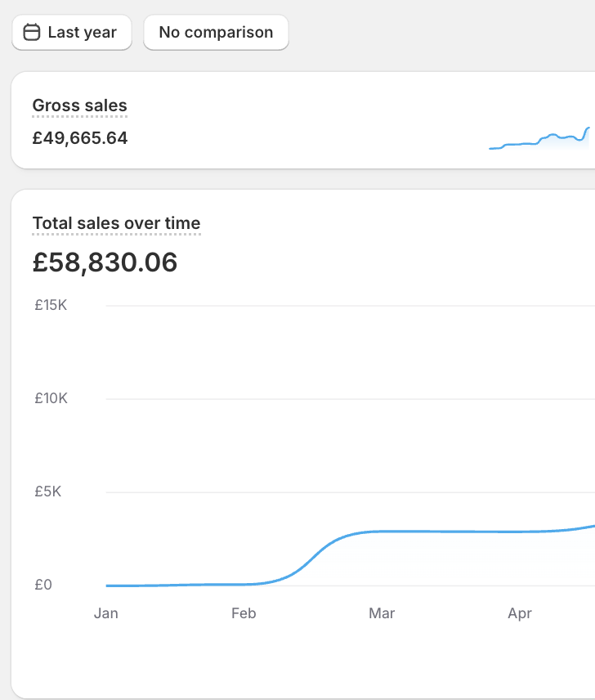Open the Last year date range picker
595x700 pixels.
pyautogui.click(x=72, y=33)
